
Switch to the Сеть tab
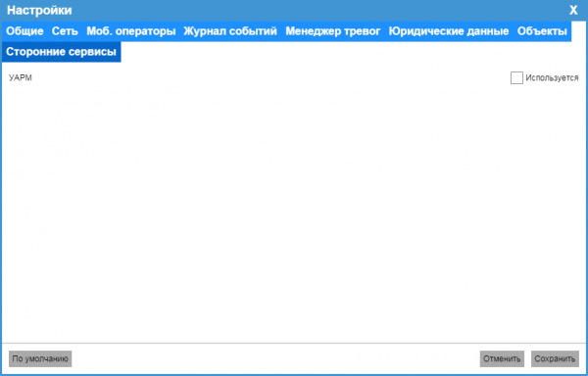point(65,31)
